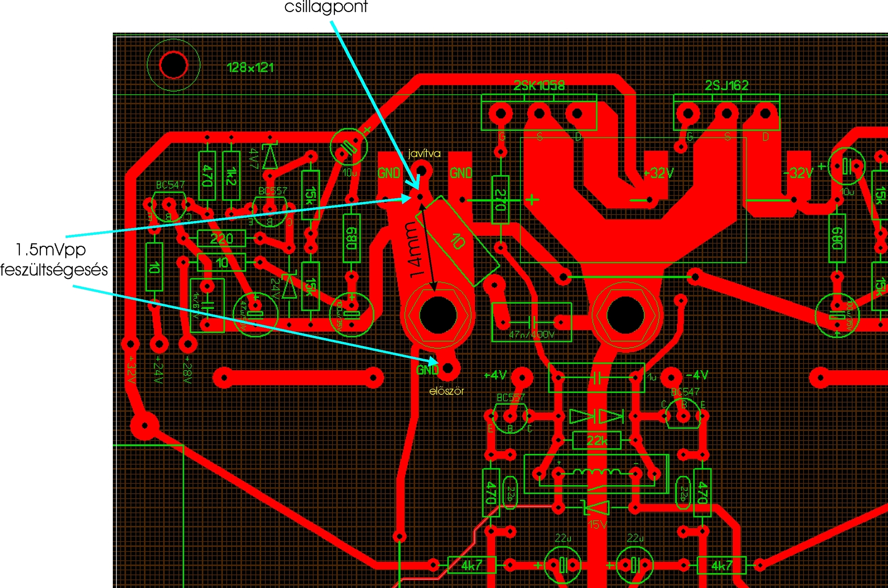The image size is (888, 588).
Task: Select the 1u capacitor symbol near -4V
Action: point(597,378)
